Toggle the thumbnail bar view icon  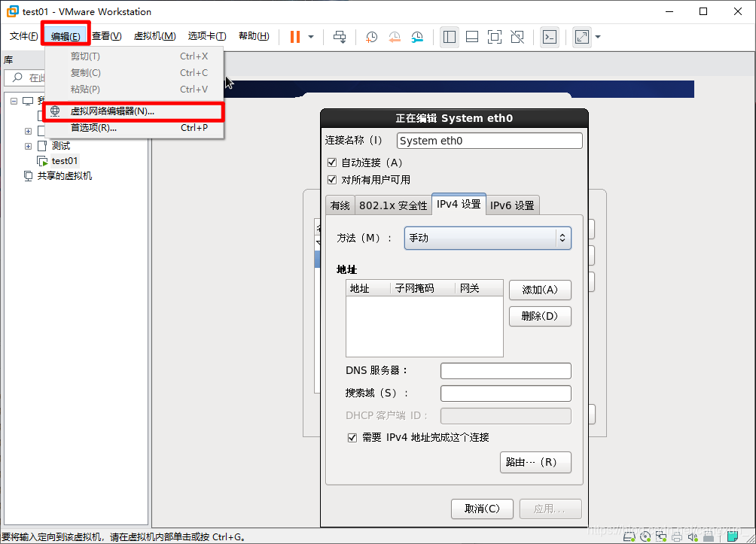pos(472,37)
